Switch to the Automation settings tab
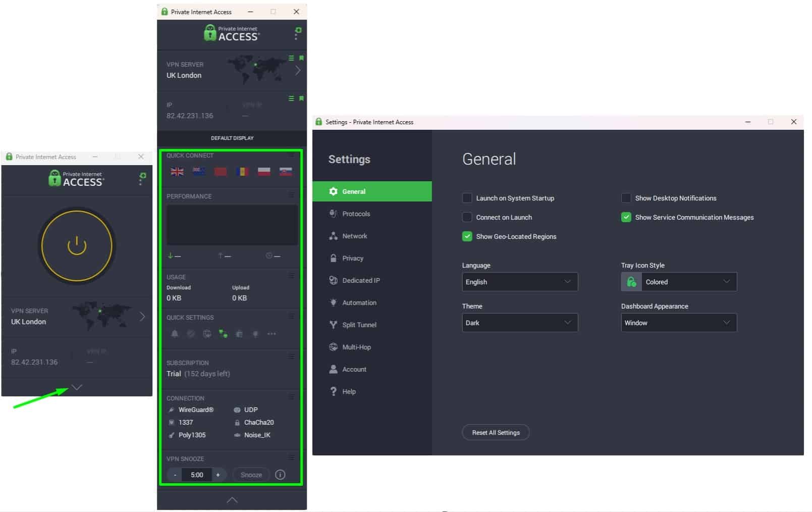 click(x=372, y=302)
